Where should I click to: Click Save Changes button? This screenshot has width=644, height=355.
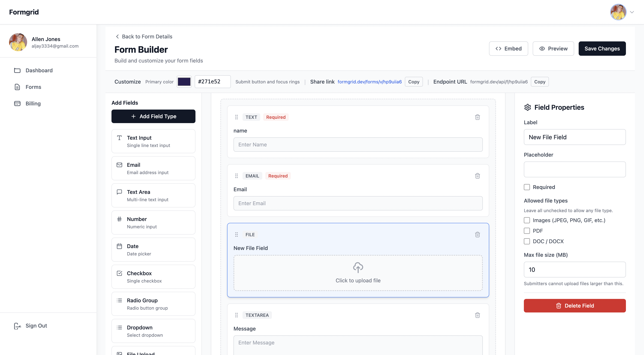coord(602,48)
